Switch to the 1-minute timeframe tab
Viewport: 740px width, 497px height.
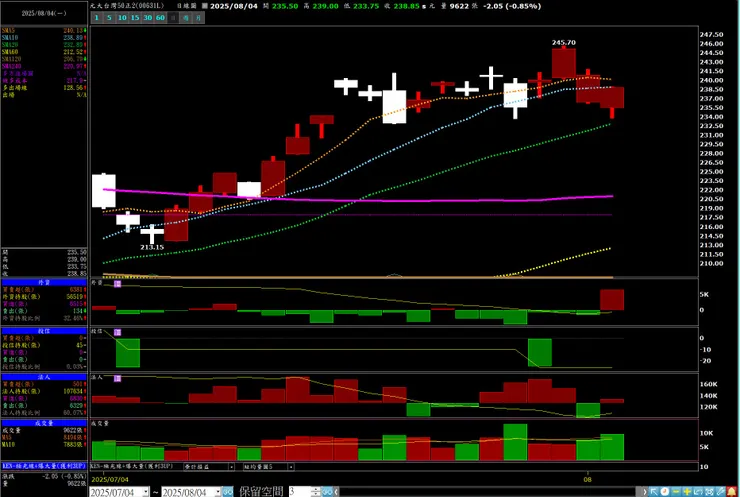point(96,18)
